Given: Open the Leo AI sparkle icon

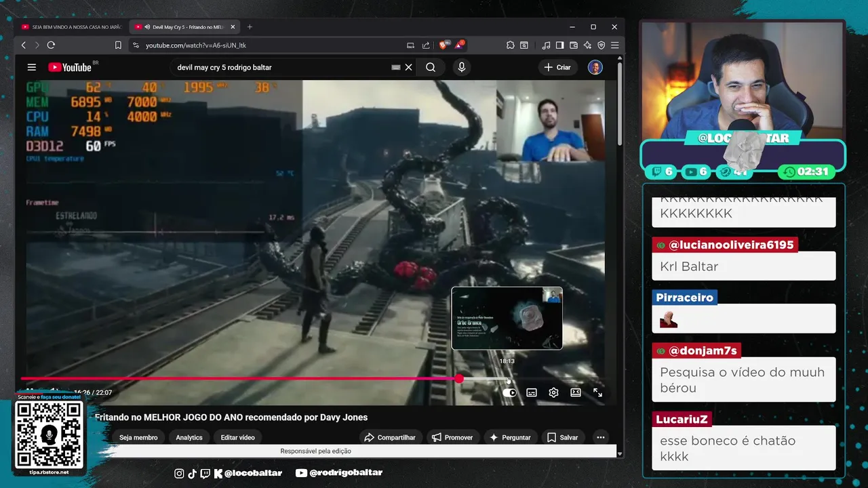Looking at the screenshot, I should pyautogui.click(x=587, y=45).
